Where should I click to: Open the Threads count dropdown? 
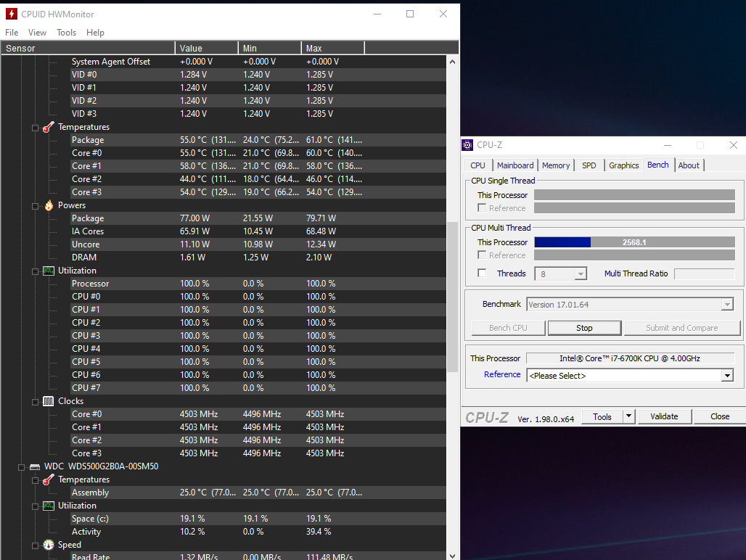click(580, 273)
